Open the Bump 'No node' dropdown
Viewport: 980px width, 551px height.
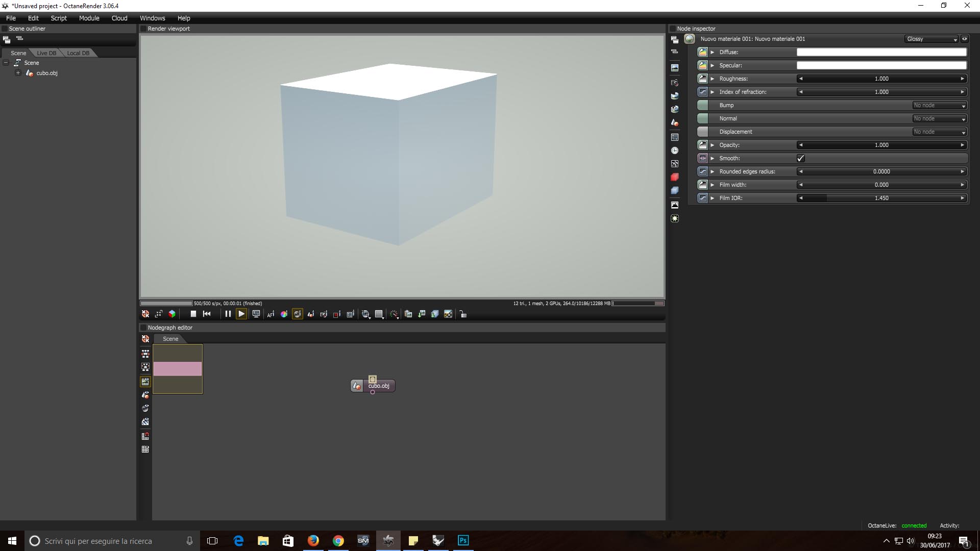[x=940, y=105]
